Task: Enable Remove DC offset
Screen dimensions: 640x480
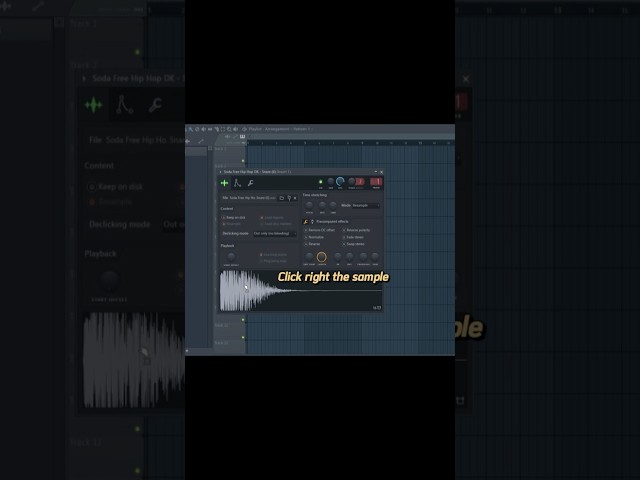Action: (320, 230)
